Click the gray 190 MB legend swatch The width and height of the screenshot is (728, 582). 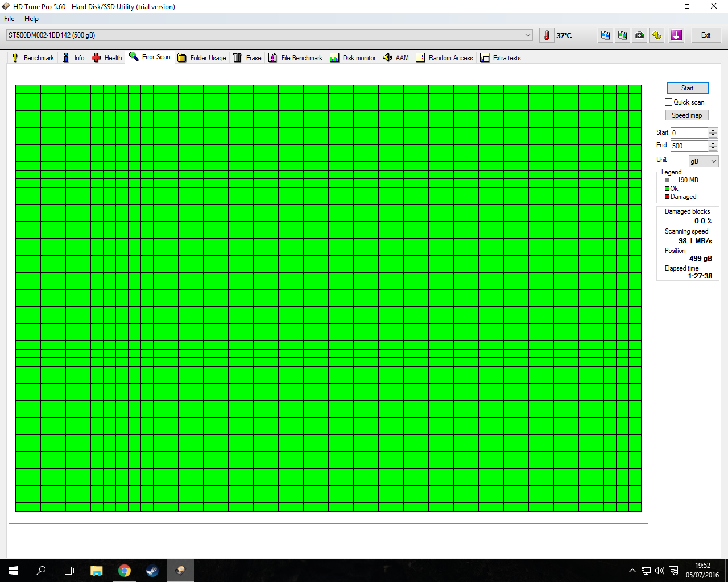pyautogui.click(x=667, y=180)
